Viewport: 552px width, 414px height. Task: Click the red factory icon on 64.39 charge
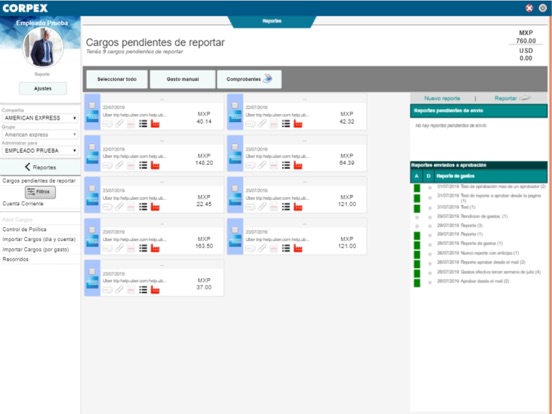(298, 165)
